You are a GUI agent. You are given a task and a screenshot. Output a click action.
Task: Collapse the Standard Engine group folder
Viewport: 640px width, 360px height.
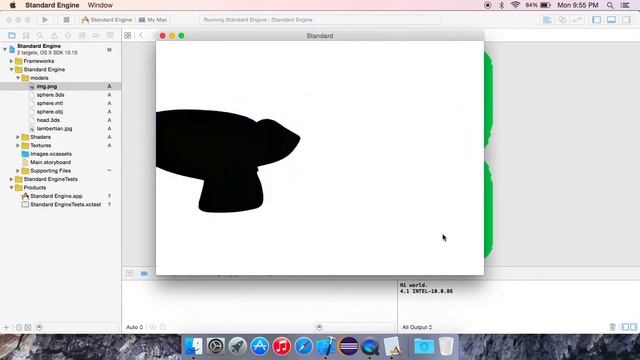click(11, 69)
